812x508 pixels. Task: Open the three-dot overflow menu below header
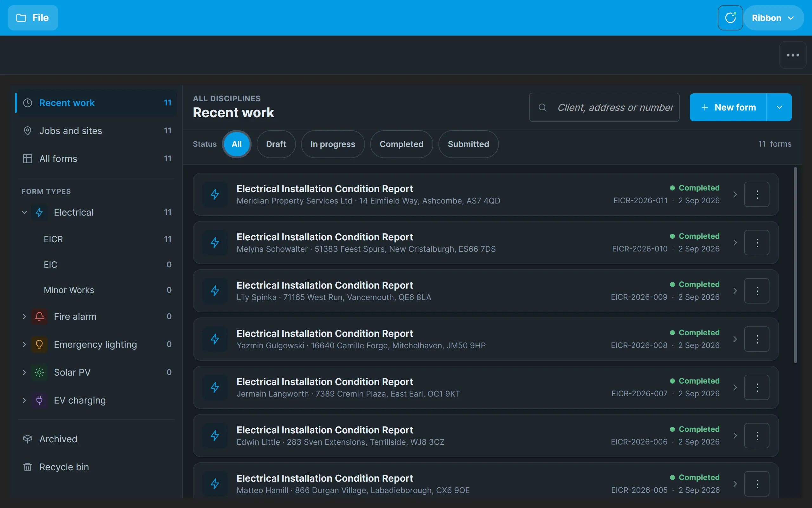tap(793, 55)
